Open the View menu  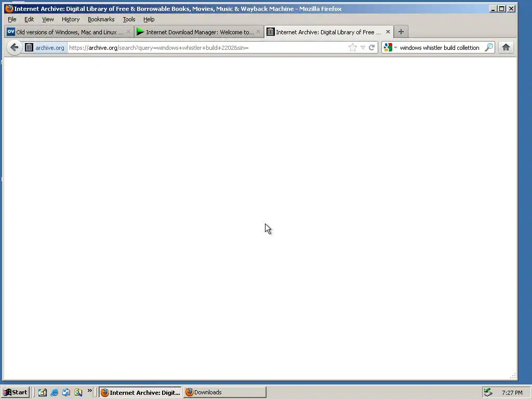tap(48, 19)
